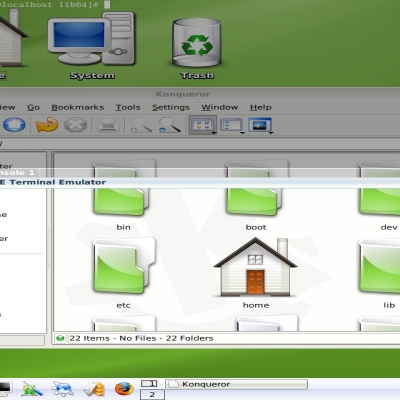Click the green panel icon with blue pen

click(32, 389)
